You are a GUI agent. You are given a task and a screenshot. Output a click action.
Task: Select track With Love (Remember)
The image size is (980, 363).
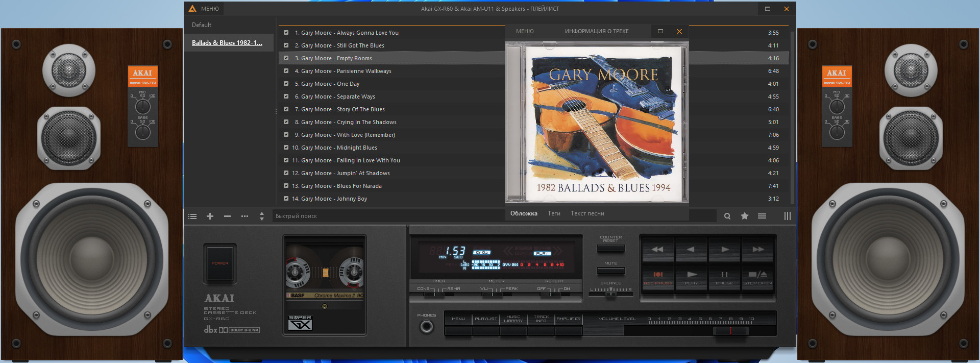(533, 135)
